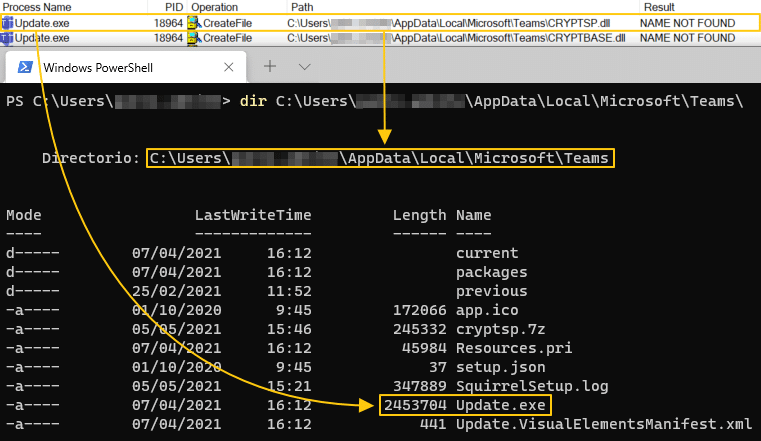Click PID 18964 in the CRYPTSP.dll row

pyautogui.click(x=168, y=23)
